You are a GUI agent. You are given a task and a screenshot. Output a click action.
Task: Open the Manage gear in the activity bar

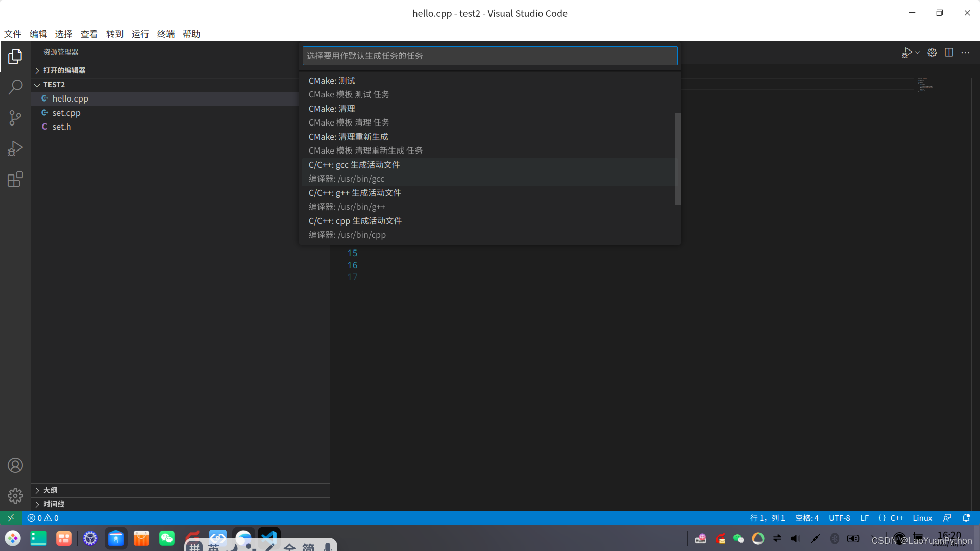pos(15,496)
